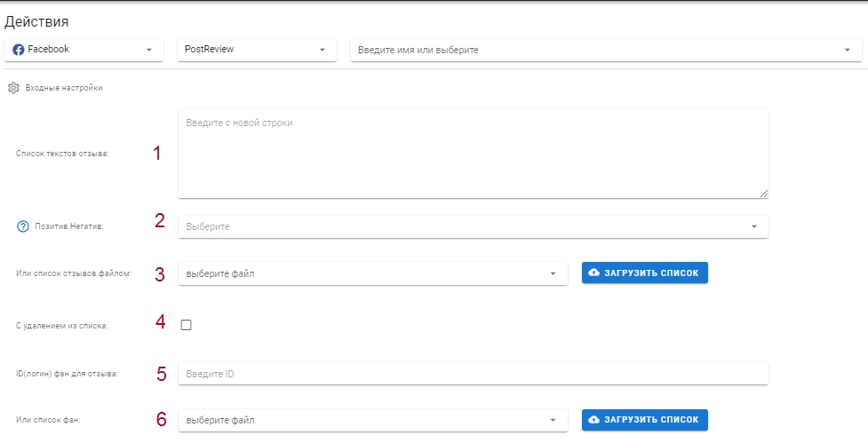Click ЗАГРУЗИТЬ СПИСОК button for reviews file
This screenshot has width=868, height=443.
(x=644, y=273)
